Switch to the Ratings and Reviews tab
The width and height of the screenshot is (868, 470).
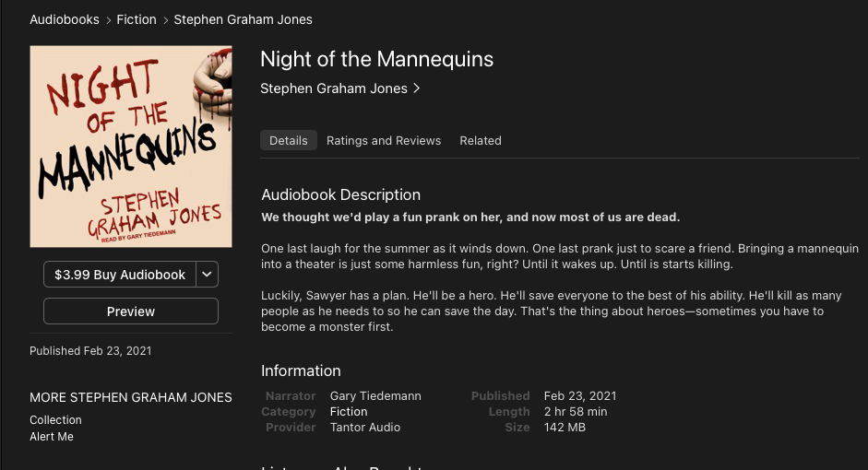(384, 140)
